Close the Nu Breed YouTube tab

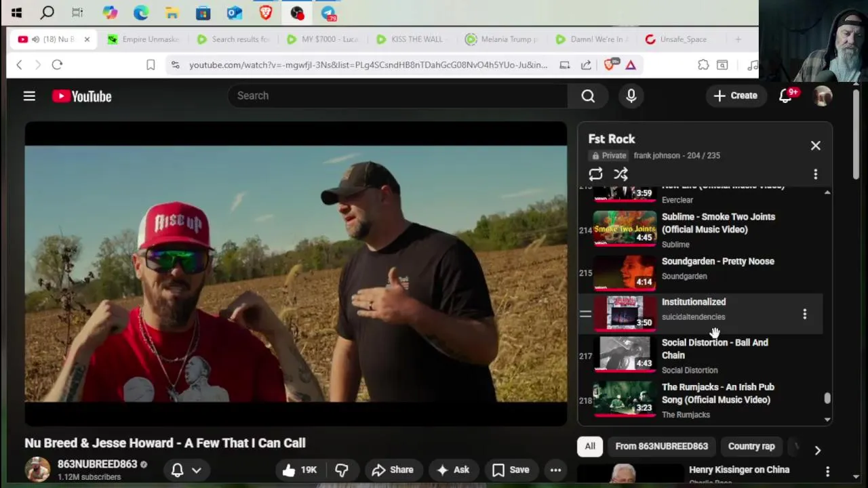[x=87, y=39]
